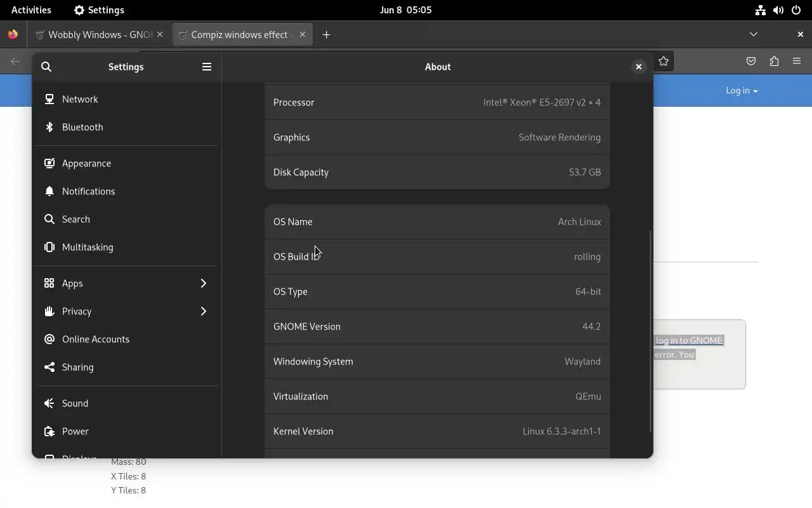Viewport: 812px width, 508px height.
Task: Click the Graphics Software Rendering row
Action: point(437,137)
